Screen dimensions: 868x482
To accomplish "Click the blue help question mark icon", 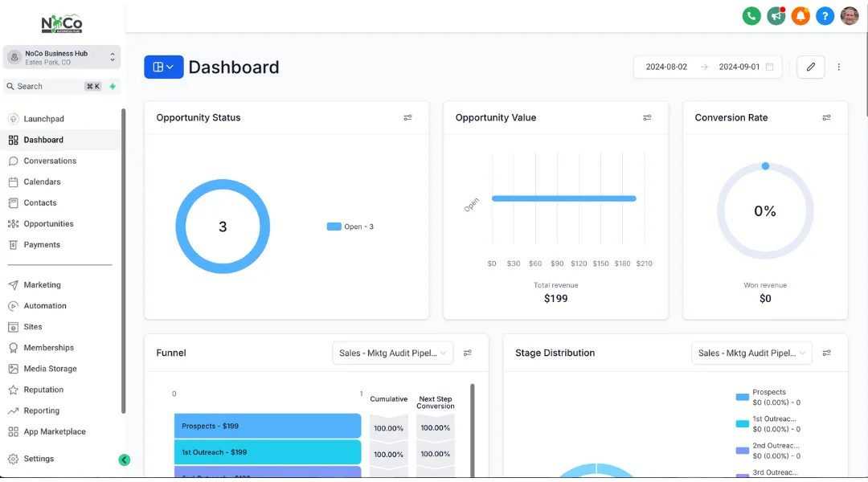I will pos(825,16).
